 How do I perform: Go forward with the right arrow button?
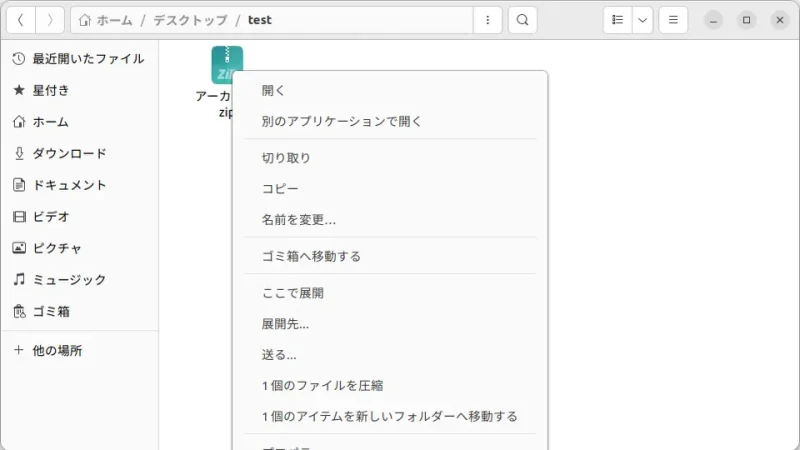click(49, 20)
